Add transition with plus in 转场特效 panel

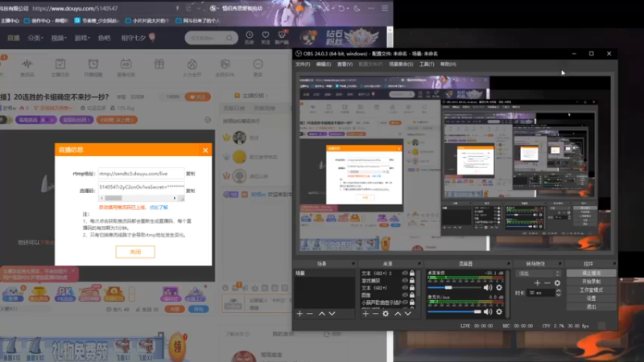coord(537,283)
